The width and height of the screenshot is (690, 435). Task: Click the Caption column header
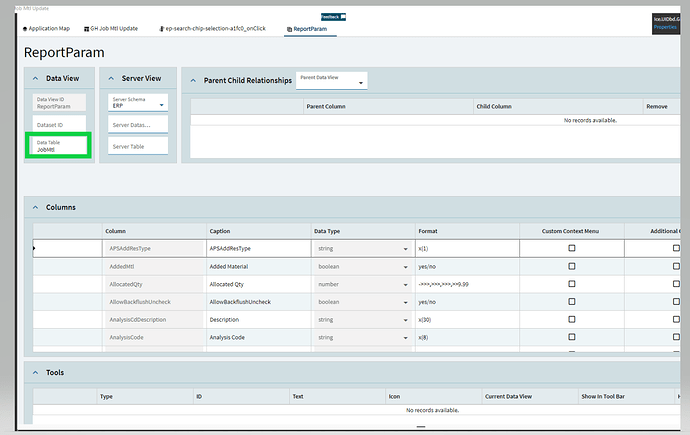pos(259,231)
